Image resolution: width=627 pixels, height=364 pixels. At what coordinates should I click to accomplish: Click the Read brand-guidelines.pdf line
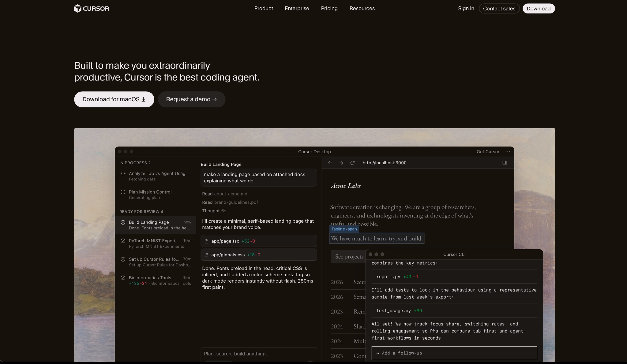230,202
